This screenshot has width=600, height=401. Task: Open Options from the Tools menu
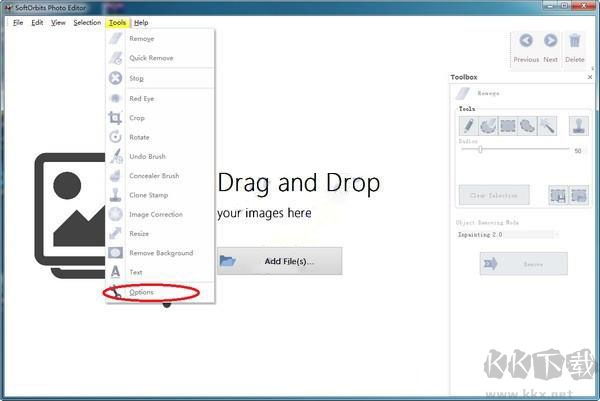(141, 292)
